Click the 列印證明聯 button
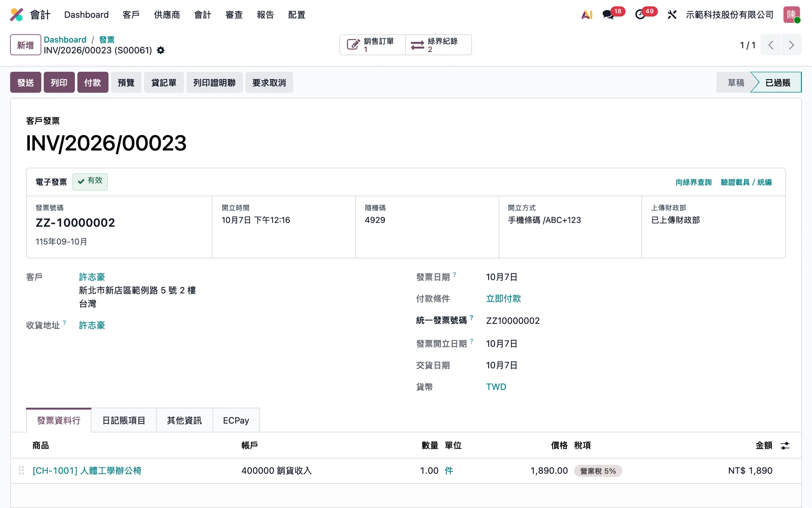Viewport: 812px width, 508px height. (x=214, y=83)
